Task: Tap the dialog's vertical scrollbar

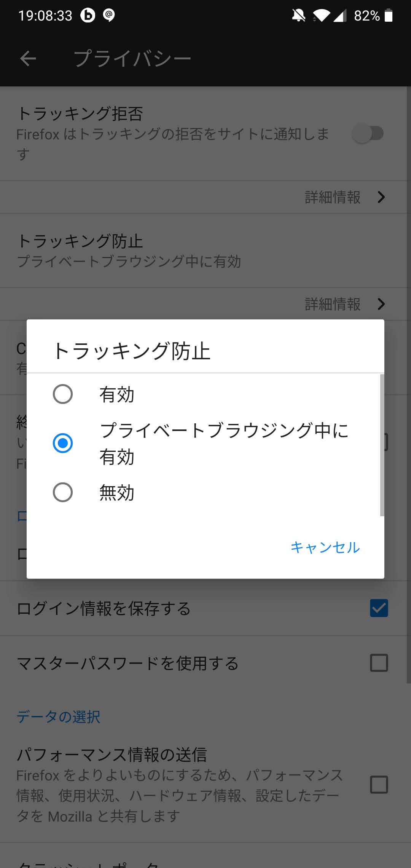Action: click(382, 445)
